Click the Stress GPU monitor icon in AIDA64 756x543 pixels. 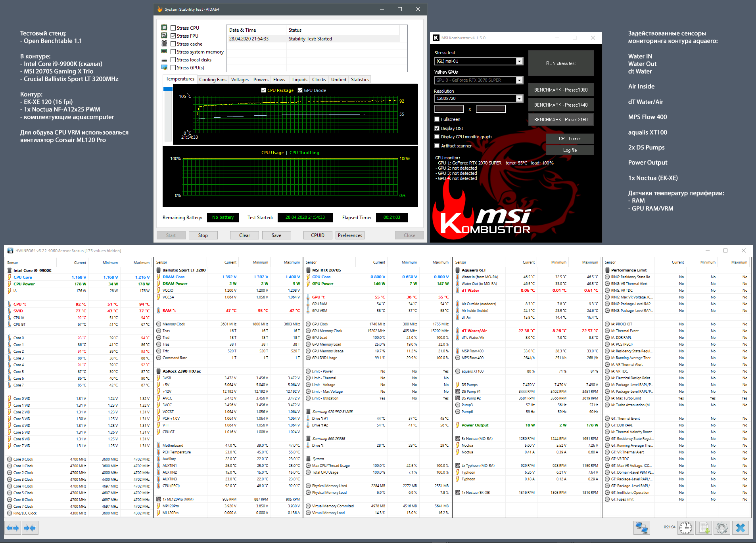coord(164,67)
